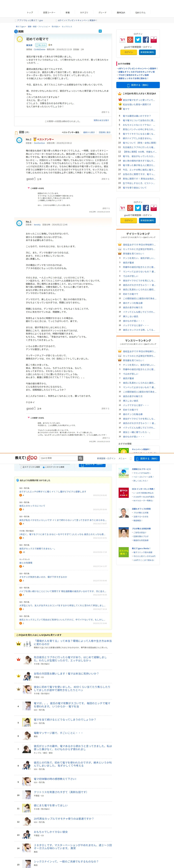
Task: Click 月額制ゴルフサービス heading link
Action: (x=141, y=469)
